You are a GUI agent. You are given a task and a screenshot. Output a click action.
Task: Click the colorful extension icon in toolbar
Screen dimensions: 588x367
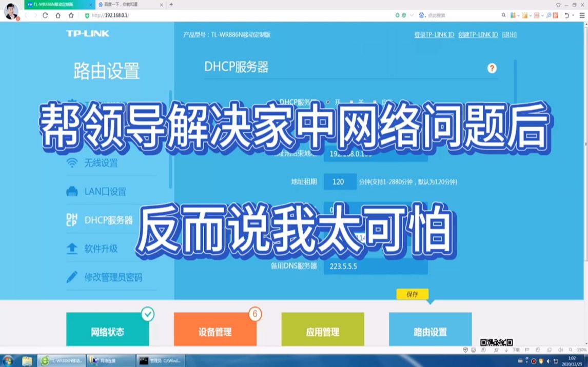(x=513, y=15)
